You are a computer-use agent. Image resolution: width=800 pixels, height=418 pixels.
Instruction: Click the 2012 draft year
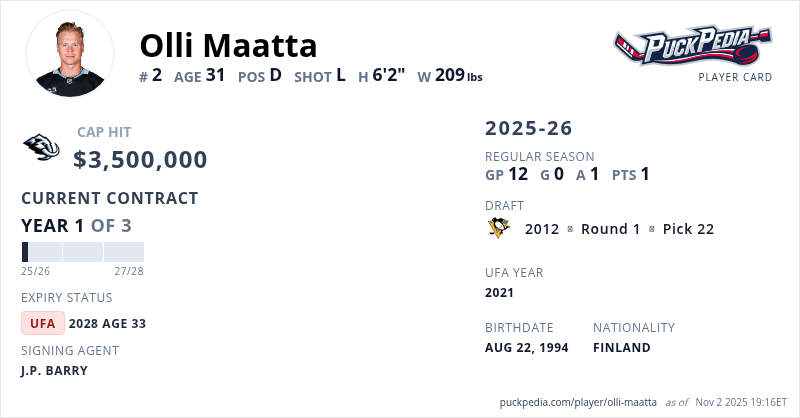(541, 229)
